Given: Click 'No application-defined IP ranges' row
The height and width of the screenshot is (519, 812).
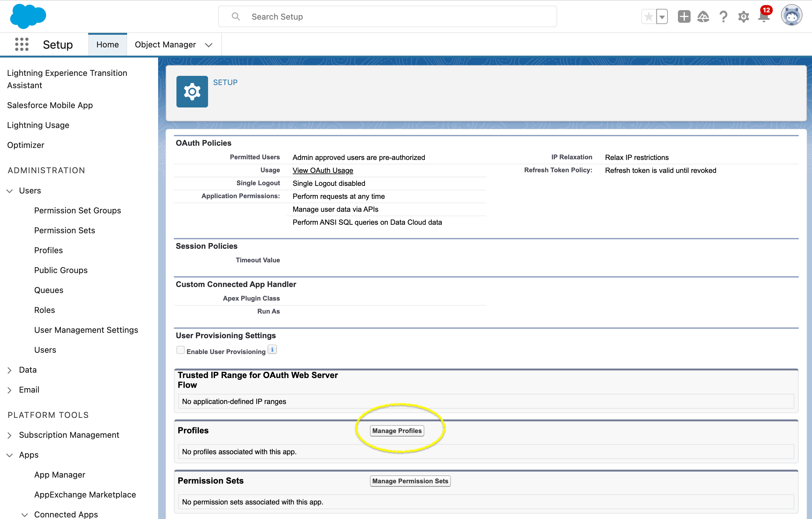Looking at the screenshot, I should (x=486, y=401).
